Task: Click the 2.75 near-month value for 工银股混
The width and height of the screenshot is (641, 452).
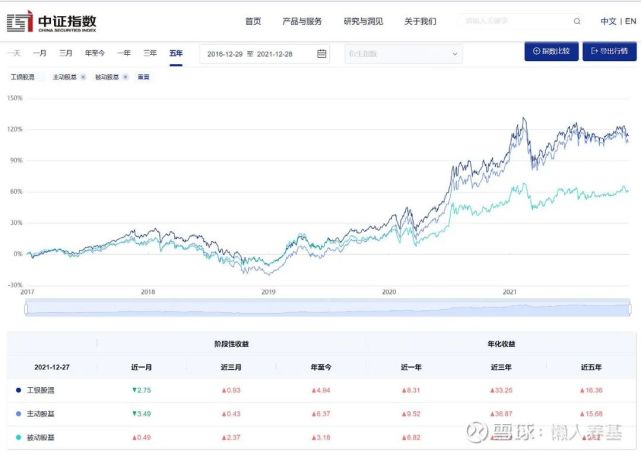Action: [x=141, y=390]
